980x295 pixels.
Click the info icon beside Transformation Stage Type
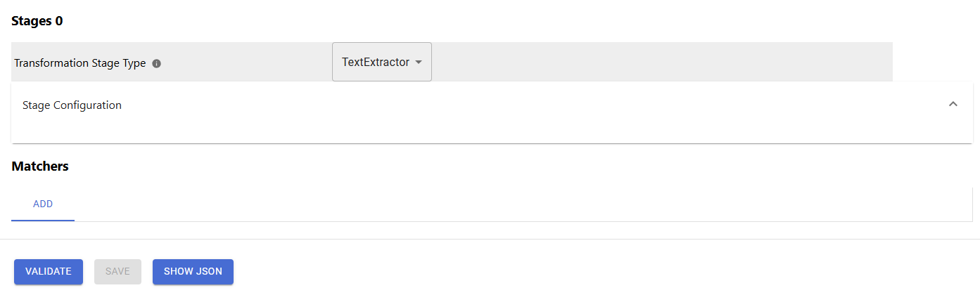(x=157, y=63)
